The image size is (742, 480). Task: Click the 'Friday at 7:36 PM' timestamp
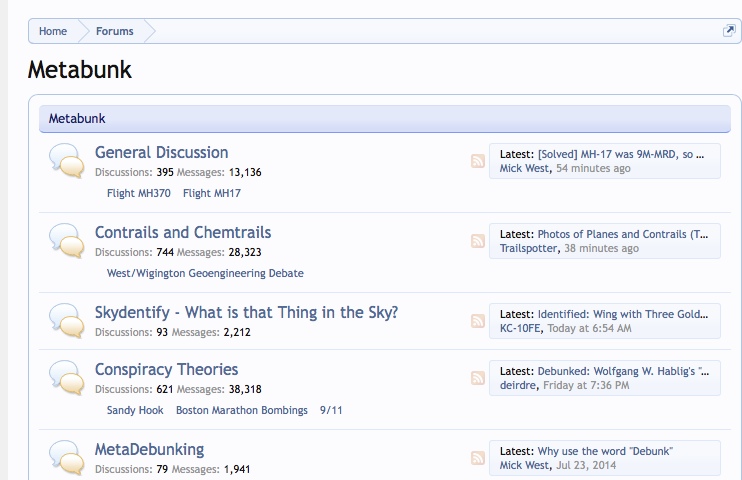coord(586,385)
